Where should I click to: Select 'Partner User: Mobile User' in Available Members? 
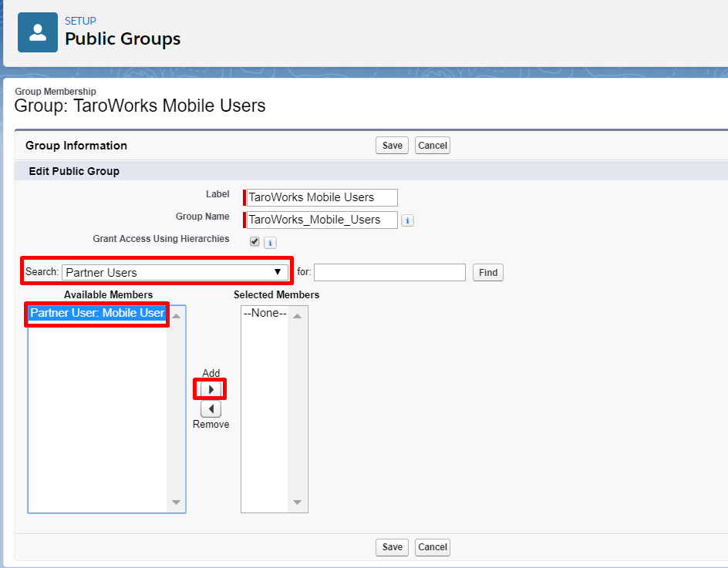(97, 313)
